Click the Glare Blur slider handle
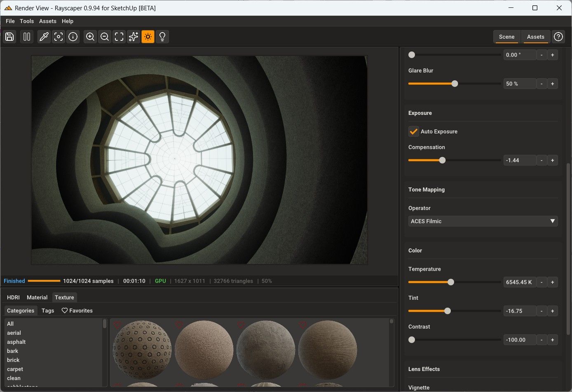The width and height of the screenshot is (572, 392). pyautogui.click(x=455, y=84)
